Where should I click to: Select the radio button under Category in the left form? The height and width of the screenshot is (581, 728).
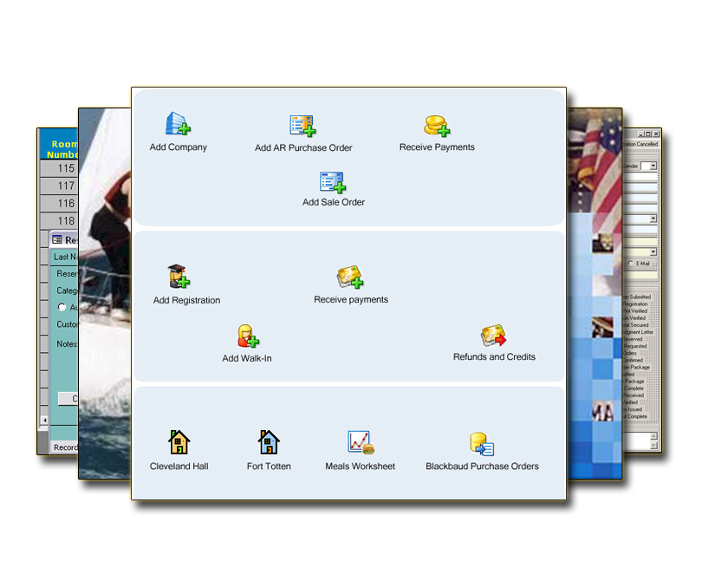pos(62,307)
